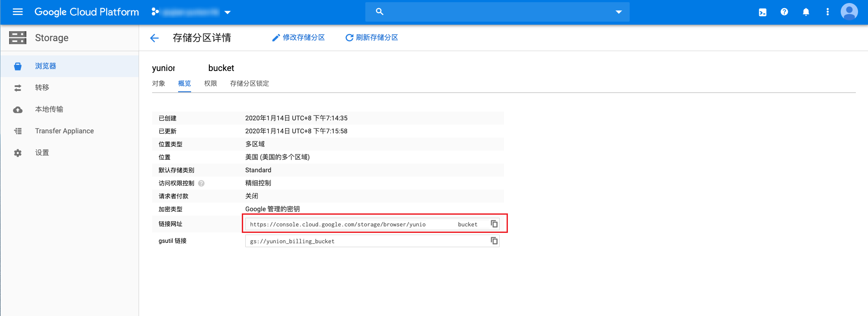Switch to the 对象 tab

point(159,84)
